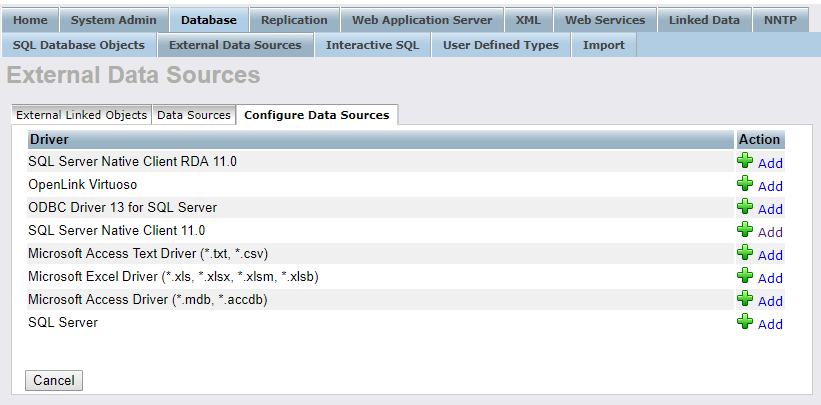Click plus icon for Microsoft Access Text Driver
821x405 pixels.
(x=744, y=253)
